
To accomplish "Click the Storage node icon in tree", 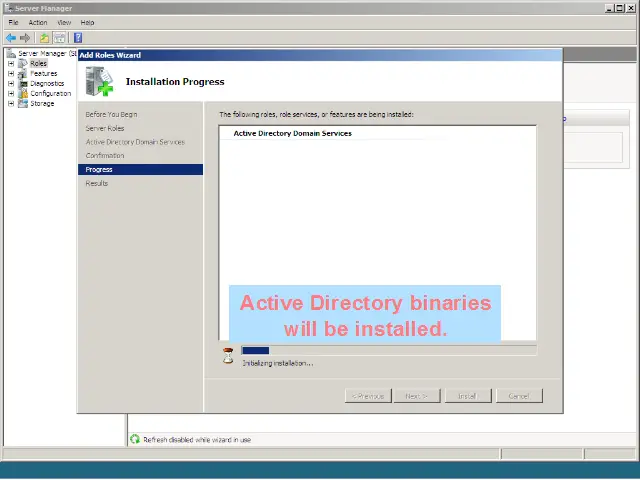I will click(x=23, y=103).
